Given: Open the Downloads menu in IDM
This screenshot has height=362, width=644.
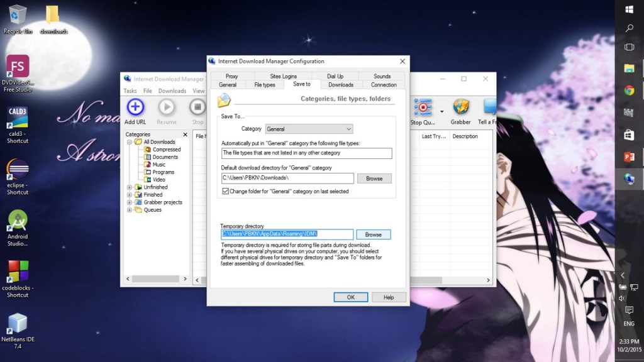Looking at the screenshot, I should 172,91.
